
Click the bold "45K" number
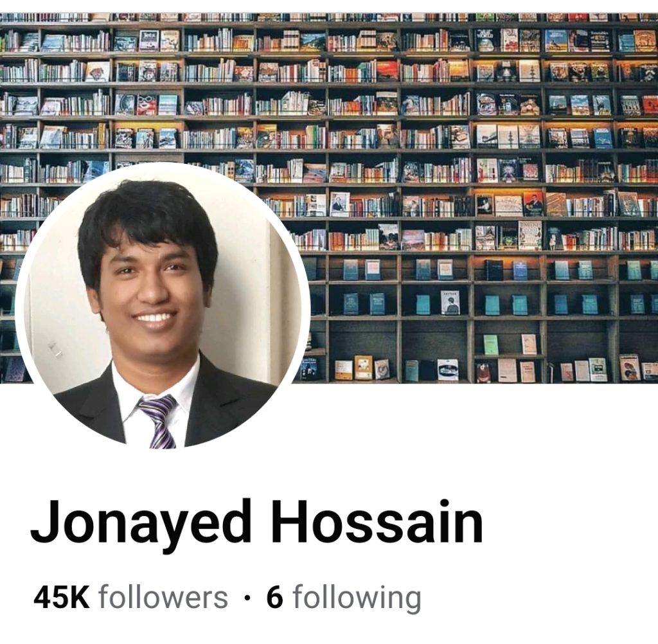click(x=62, y=597)
